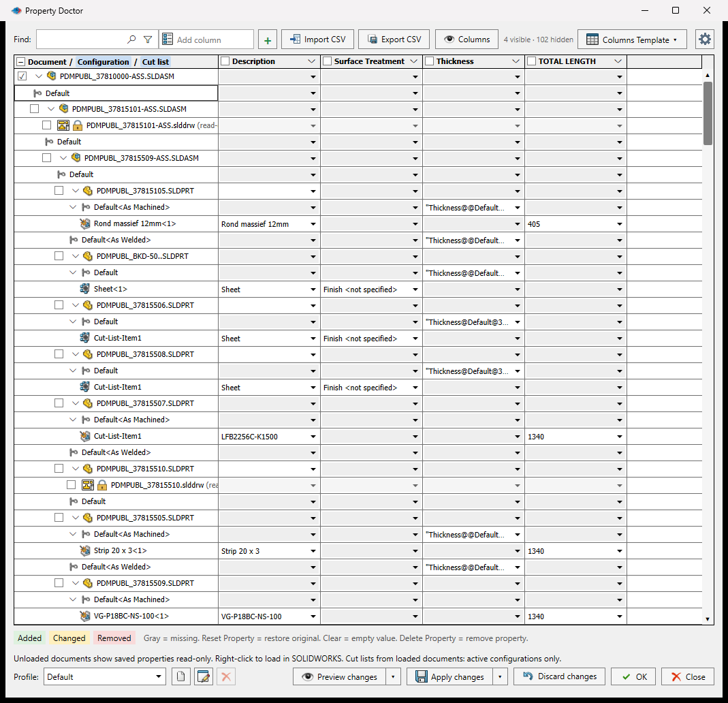This screenshot has width=728, height=703.
Task: Click the Apply changes button
Action: [x=450, y=676]
